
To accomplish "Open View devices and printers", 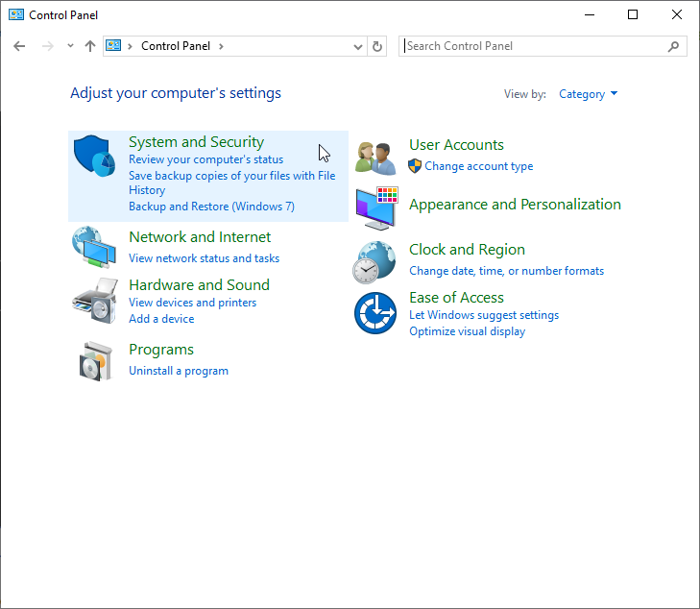I will click(192, 303).
